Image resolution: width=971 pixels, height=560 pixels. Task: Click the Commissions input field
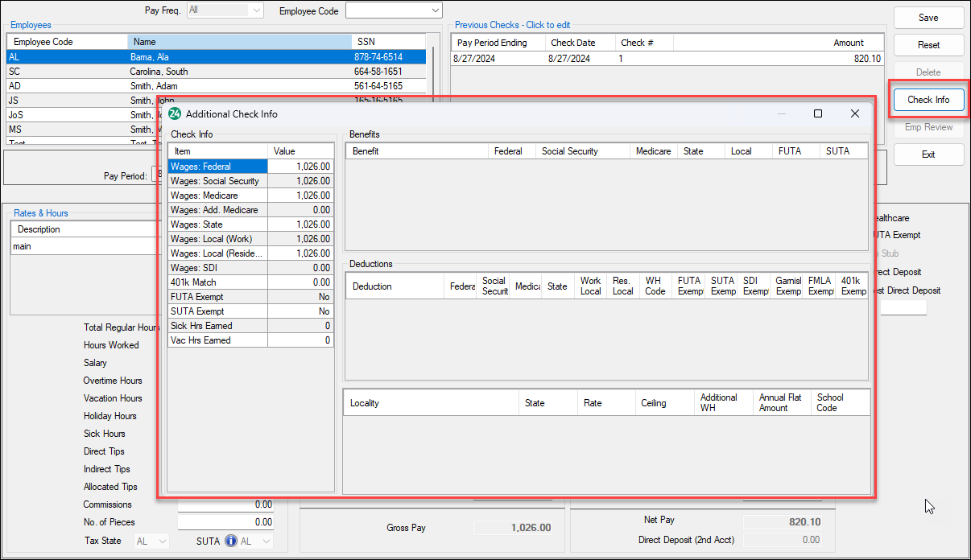click(x=225, y=504)
